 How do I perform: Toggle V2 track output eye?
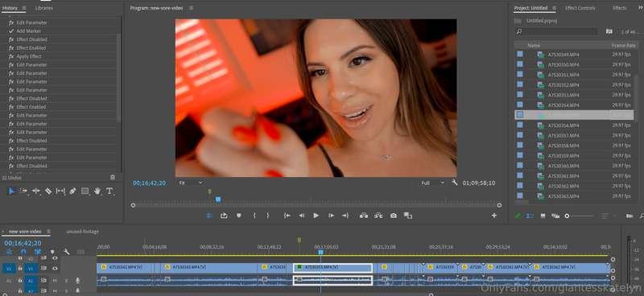pyautogui.click(x=55, y=258)
